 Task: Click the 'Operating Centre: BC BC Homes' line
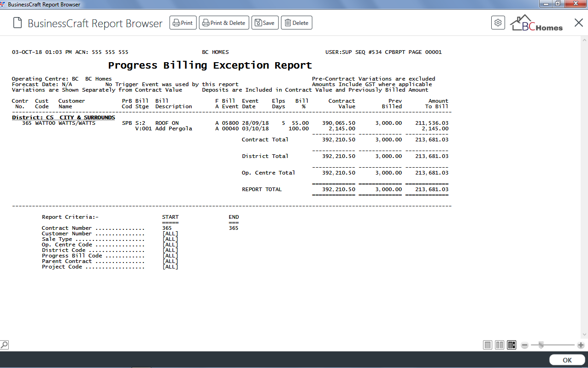pyautogui.click(x=62, y=79)
